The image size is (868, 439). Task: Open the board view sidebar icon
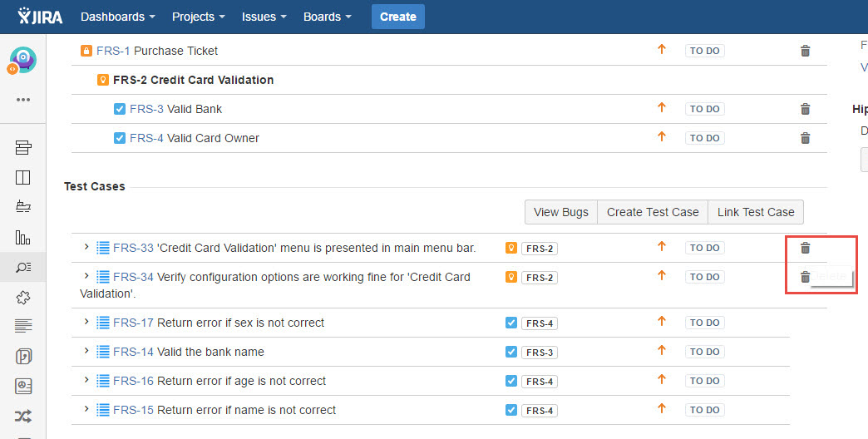click(22, 177)
